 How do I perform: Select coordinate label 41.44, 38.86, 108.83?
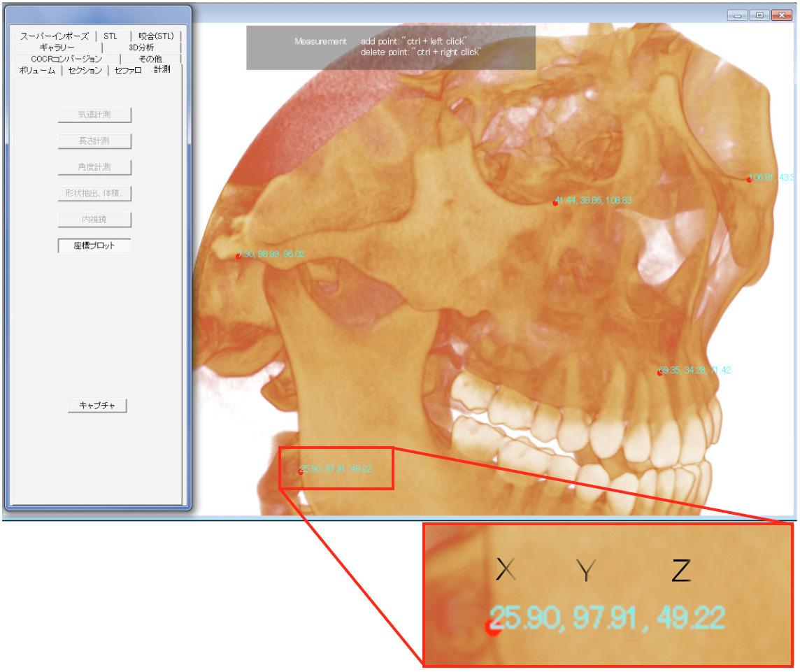click(594, 201)
